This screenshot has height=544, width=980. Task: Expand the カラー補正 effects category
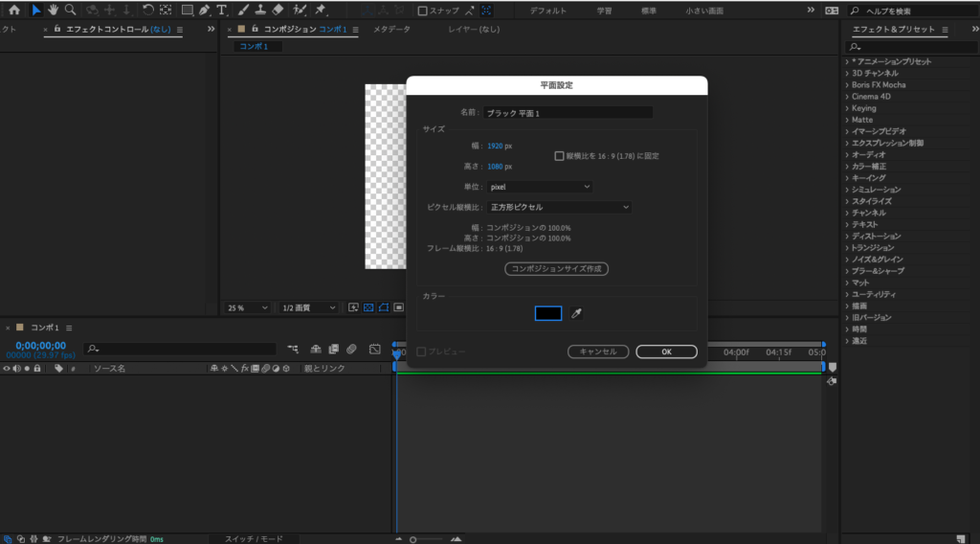[x=869, y=166]
